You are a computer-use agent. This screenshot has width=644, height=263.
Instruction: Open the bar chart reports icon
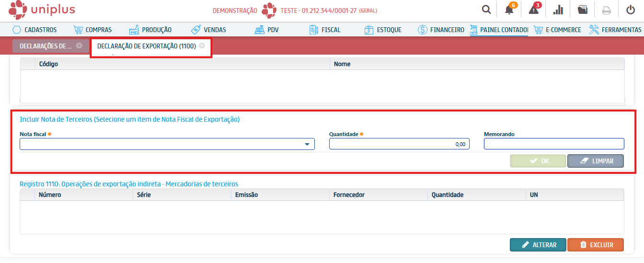pyautogui.click(x=558, y=10)
